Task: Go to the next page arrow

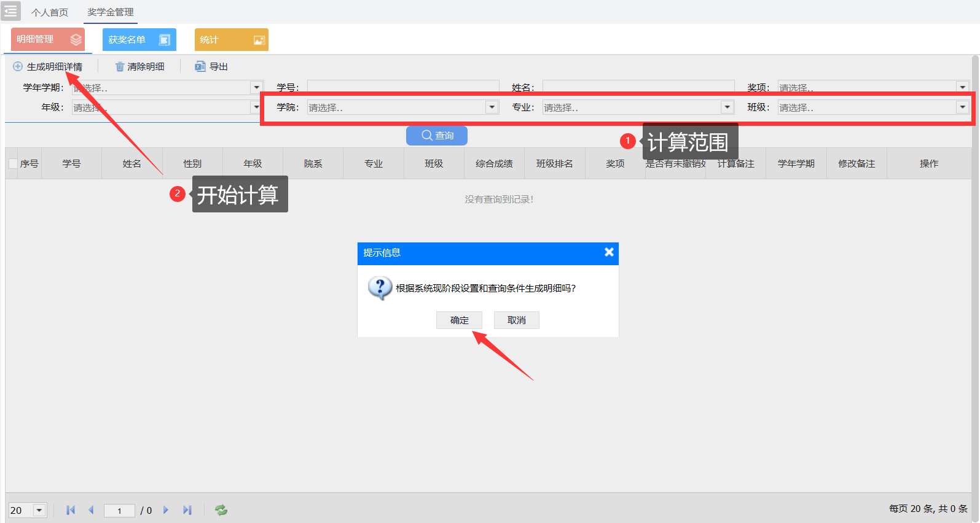Action: (x=166, y=510)
